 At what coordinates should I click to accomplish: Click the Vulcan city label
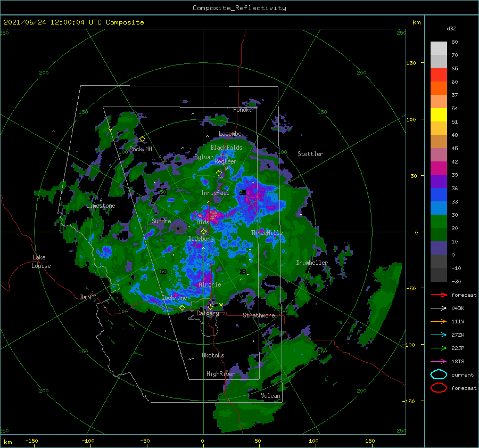tap(271, 396)
